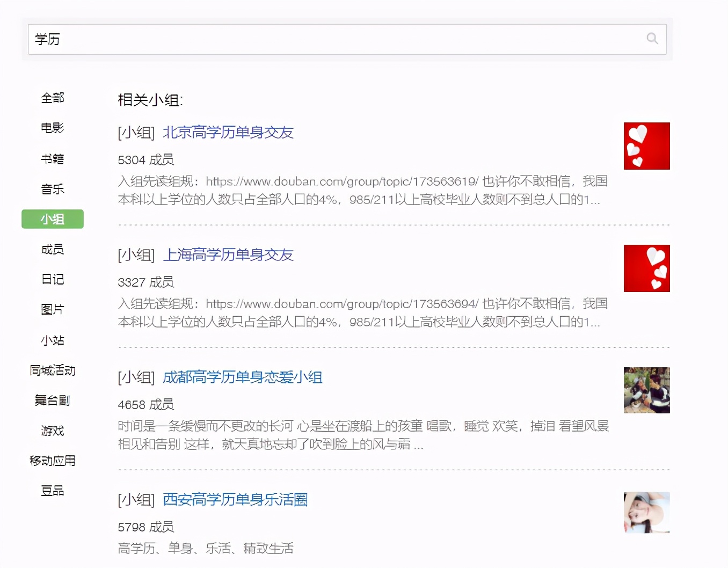Select the 日记 category
The width and height of the screenshot is (728, 568).
[53, 279]
